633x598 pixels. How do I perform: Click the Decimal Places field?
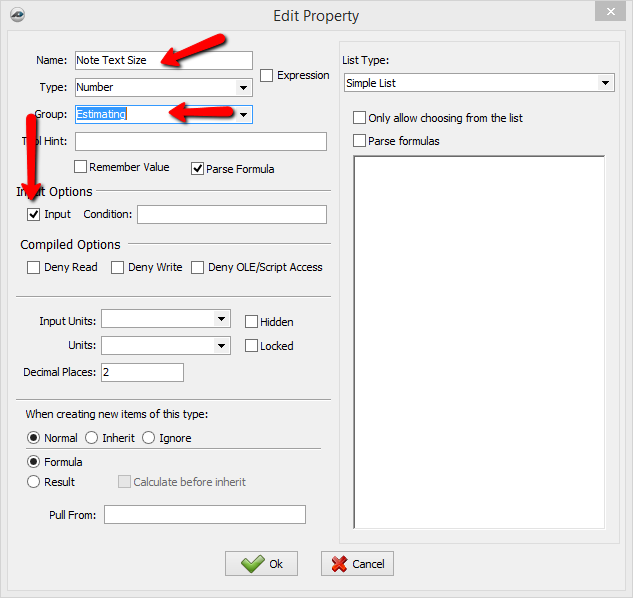pyautogui.click(x=142, y=372)
